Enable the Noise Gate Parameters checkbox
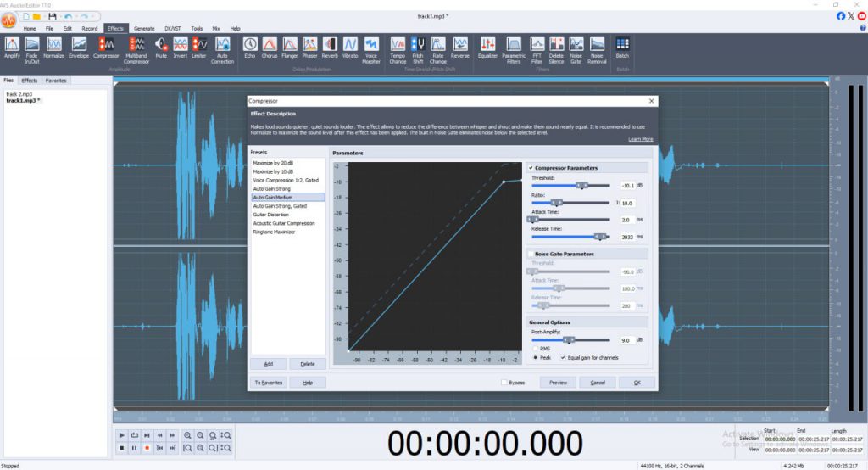The image size is (868, 470). [x=531, y=254]
